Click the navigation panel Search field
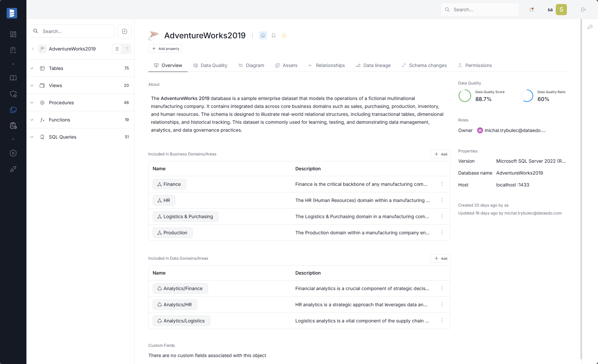Viewport: 598px width, 364px height. point(72,31)
